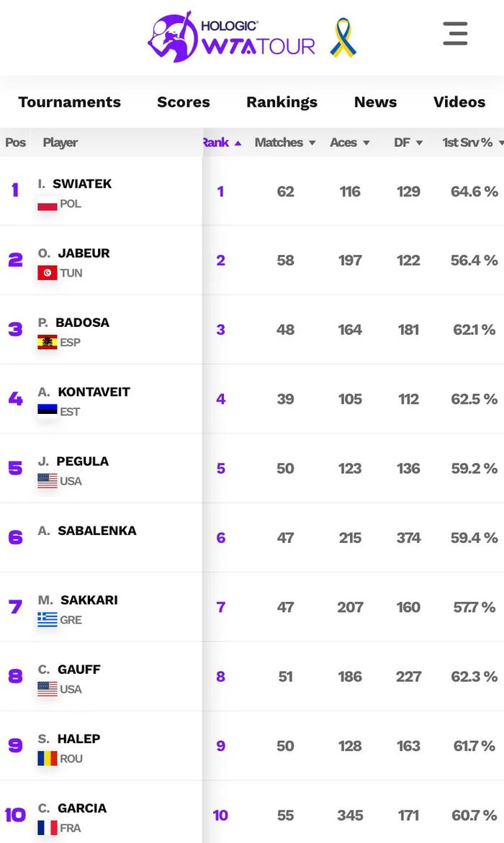Click Poland flag next to Swiatek

(48, 204)
